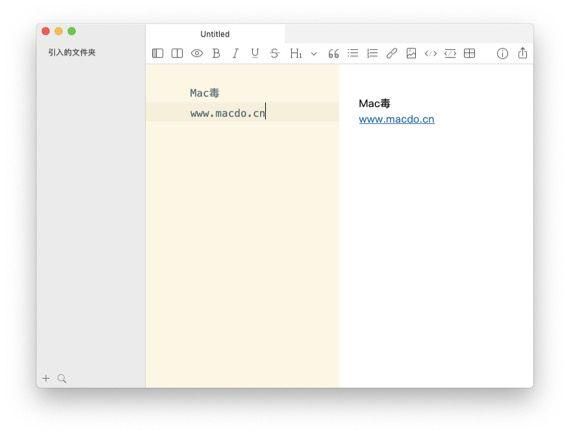The height and width of the screenshot is (436, 570).
Task: Apply italic formatting
Action: (236, 53)
